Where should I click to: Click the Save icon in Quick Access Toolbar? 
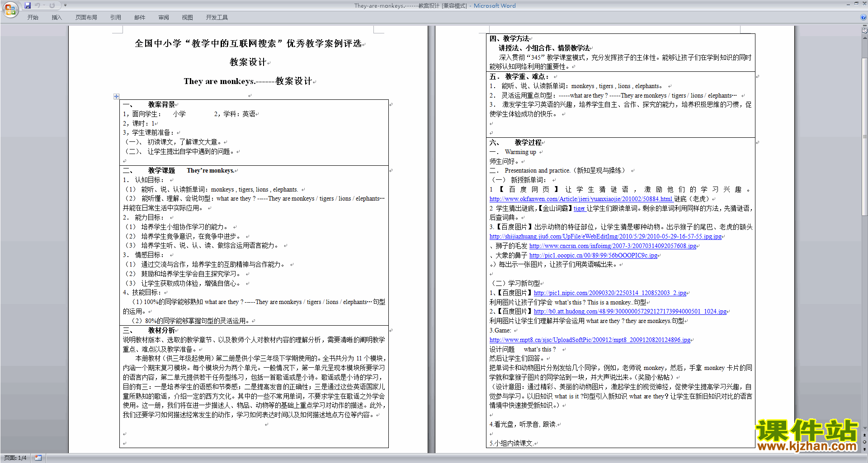click(x=28, y=5)
